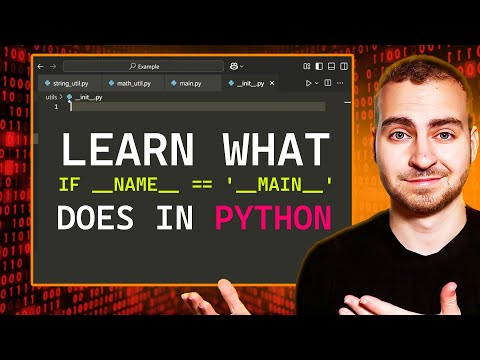This screenshot has width=480, height=360.
Task: Toggle the primary side bar
Action: click(319, 66)
